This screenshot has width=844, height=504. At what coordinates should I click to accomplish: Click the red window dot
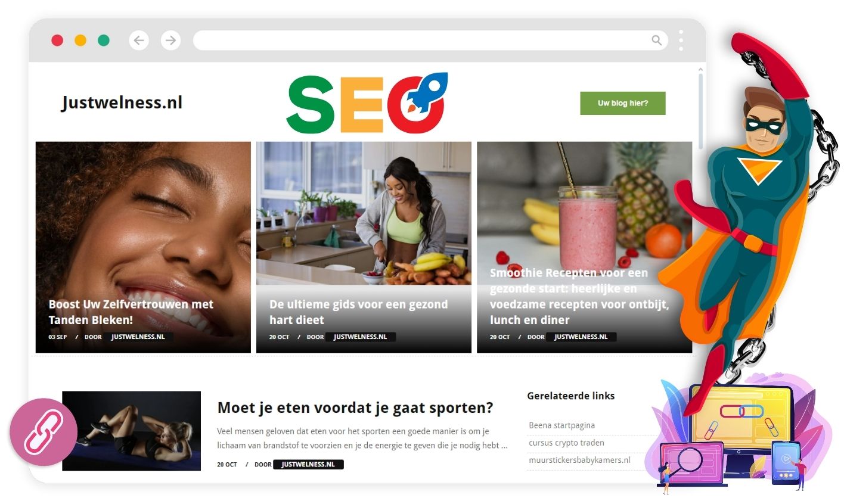[57, 41]
